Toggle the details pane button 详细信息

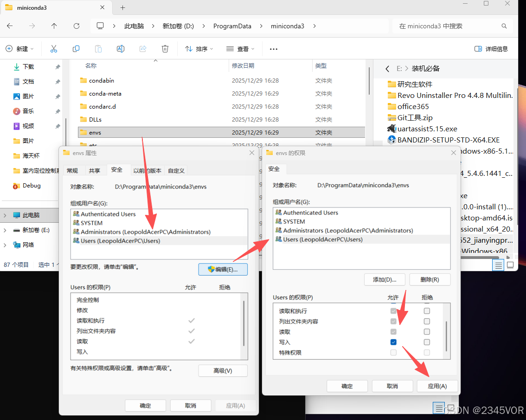coord(491,49)
